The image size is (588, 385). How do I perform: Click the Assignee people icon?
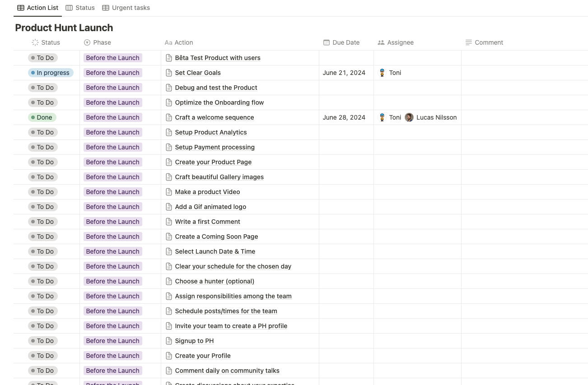(x=381, y=42)
